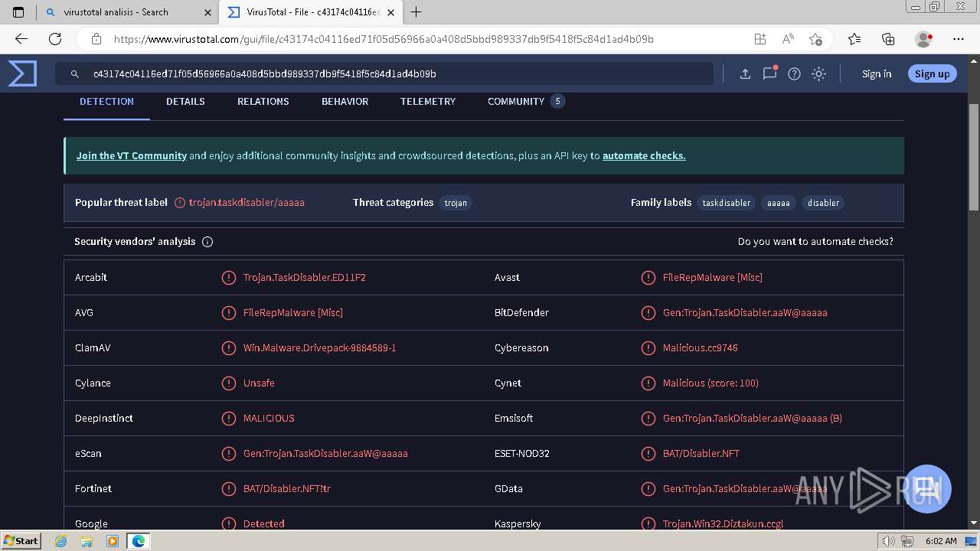Viewport: 980px width, 551px height.
Task: Click the taskbar clock showing 6:02 AM
Action: (941, 541)
